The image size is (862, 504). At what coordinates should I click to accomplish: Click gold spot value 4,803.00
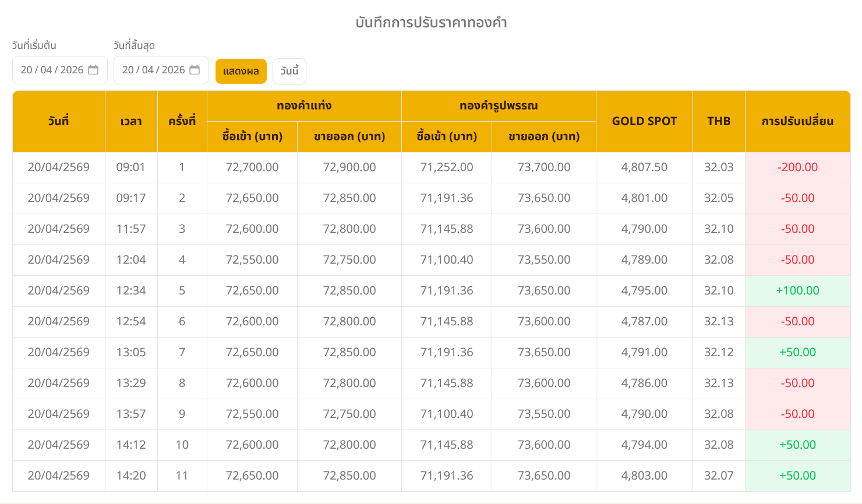pos(644,475)
